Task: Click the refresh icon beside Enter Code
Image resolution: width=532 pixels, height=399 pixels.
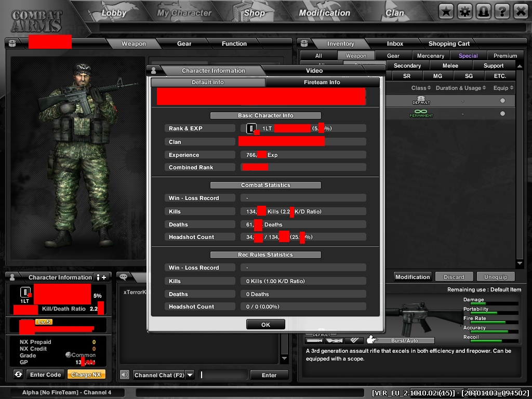Action: click(x=18, y=374)
